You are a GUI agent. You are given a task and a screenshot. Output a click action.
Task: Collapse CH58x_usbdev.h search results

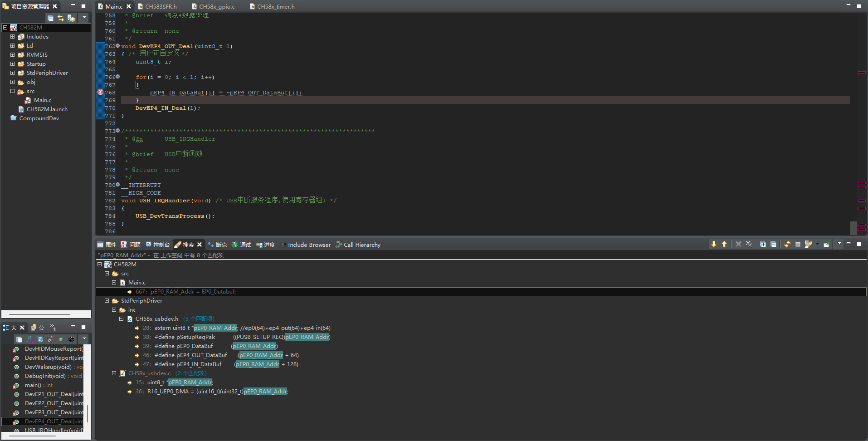(x=121, y=319)
